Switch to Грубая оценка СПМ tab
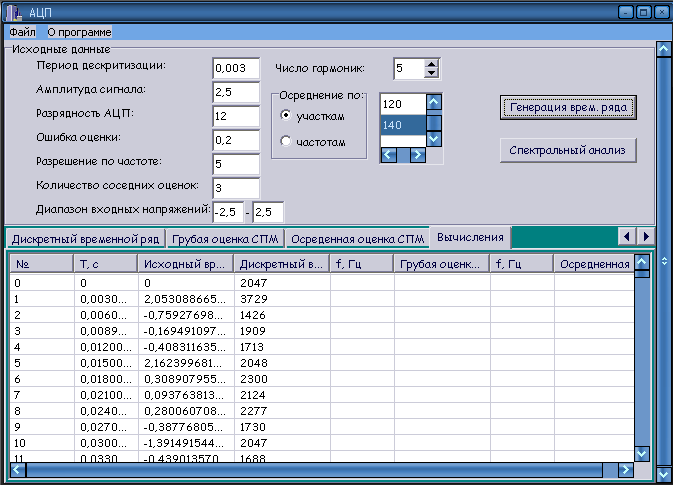Image resolution: width=673 pixels, height=485 pixels. (x=225, y=239)
